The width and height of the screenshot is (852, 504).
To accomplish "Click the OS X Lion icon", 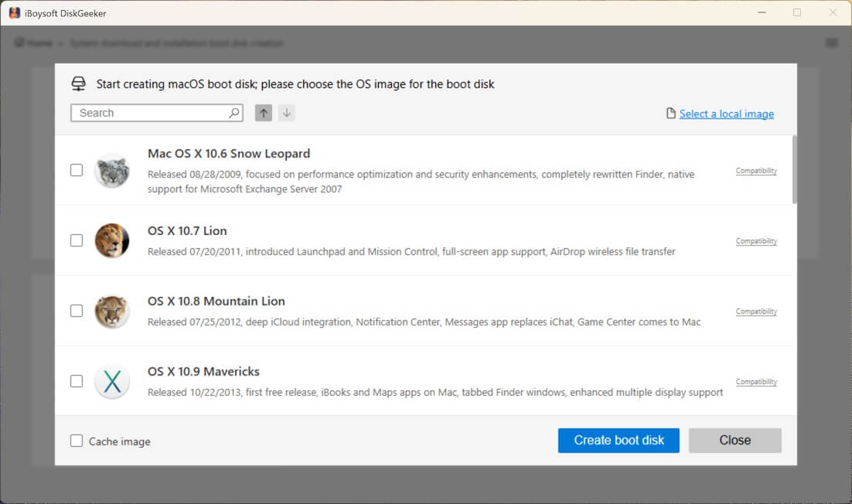I will click(111, 240).
